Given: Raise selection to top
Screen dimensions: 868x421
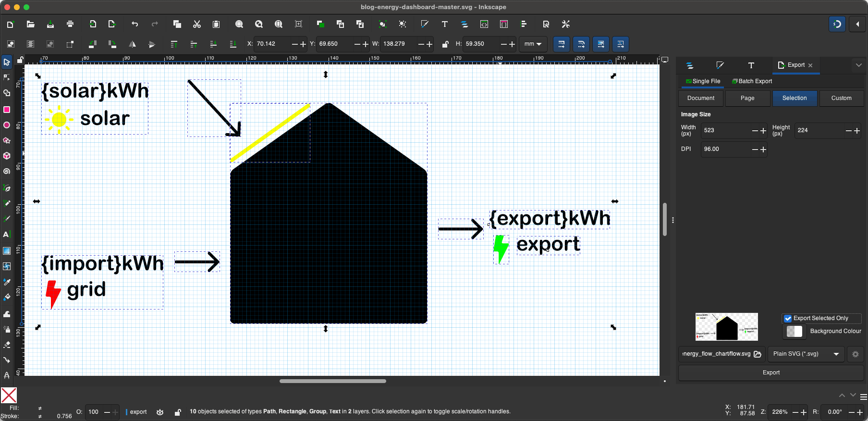Looking at the screenshot, I should coord(174,44).
